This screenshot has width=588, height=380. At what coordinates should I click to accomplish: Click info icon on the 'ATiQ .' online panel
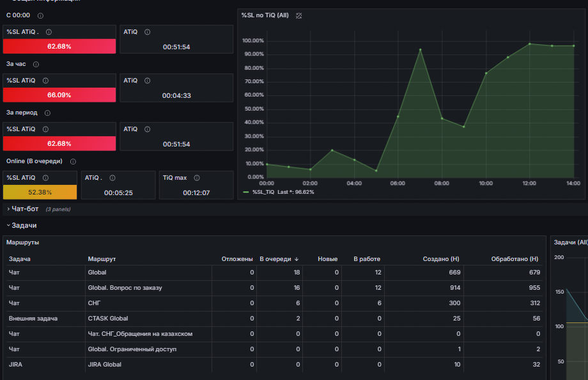[x=112, y=178]
